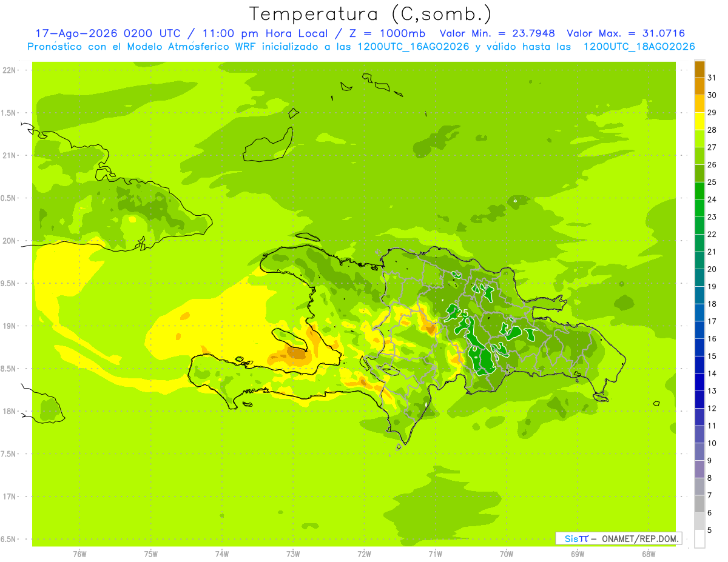Viewport: 728px width, 562px height.
Task: Click the '1200UTC_18AGO2026' valid-until time text
Action: click(x=638, y=46)
